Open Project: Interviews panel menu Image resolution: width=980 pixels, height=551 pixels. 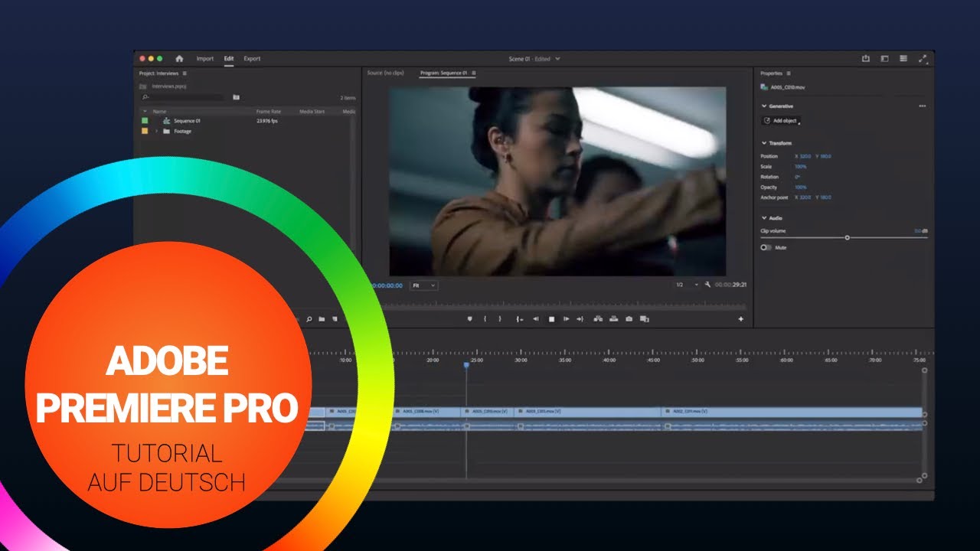pos(185,73)
